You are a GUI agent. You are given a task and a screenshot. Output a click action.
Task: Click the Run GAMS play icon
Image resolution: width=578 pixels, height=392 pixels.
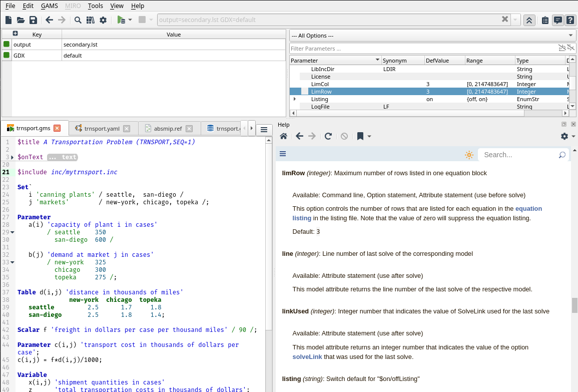(121, 20)
